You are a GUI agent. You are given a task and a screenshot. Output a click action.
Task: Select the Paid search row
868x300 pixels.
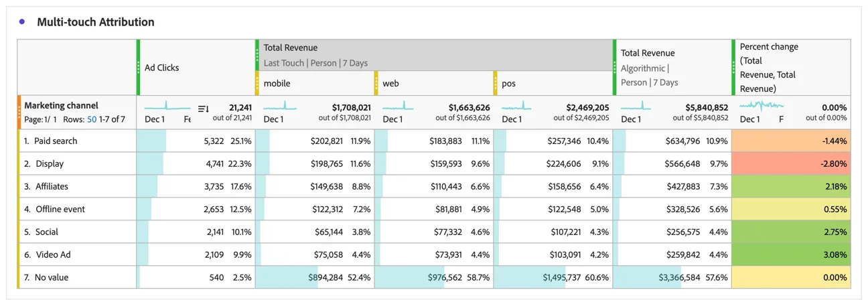pos(434,141)
